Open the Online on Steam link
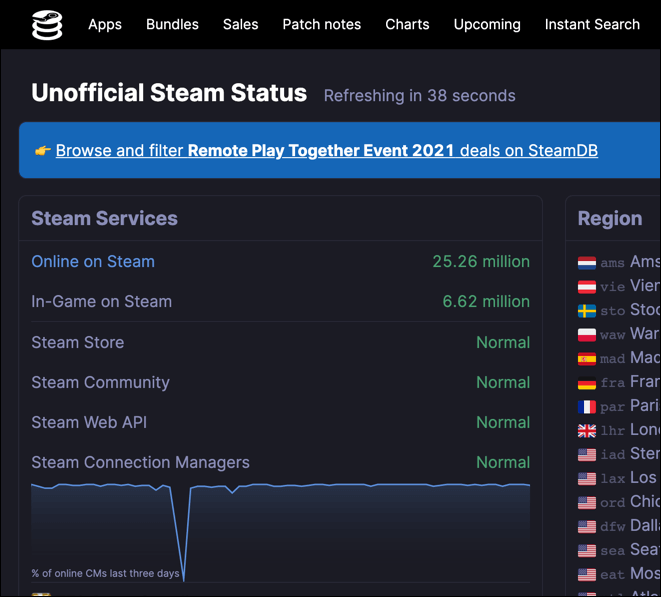This screenshot has width=661, height=597. click(x=93, y=261)
